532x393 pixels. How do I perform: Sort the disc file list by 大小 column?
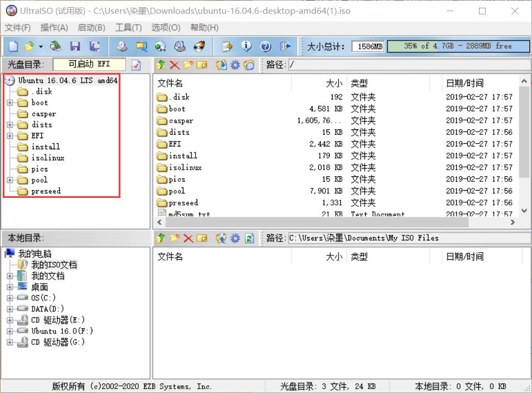pos(319,83)
